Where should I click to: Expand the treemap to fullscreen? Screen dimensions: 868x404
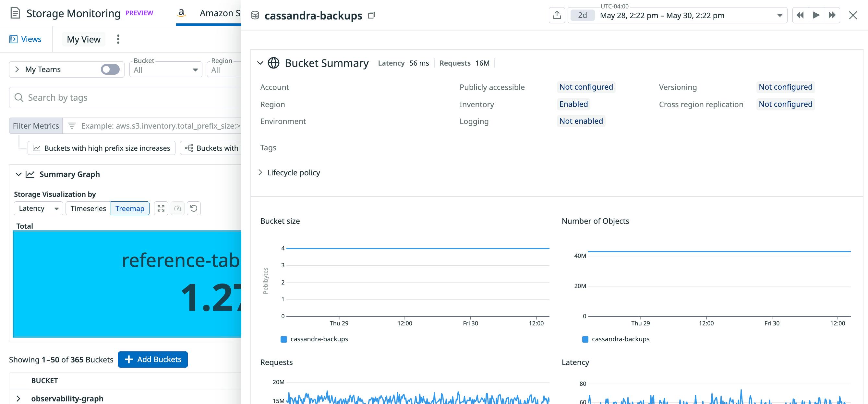coord(161,208)
